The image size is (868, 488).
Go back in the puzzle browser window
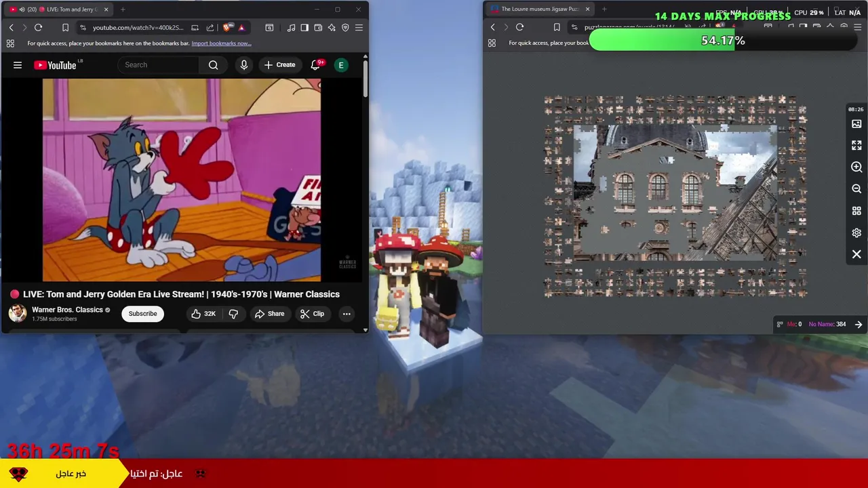tap(492, 27)
